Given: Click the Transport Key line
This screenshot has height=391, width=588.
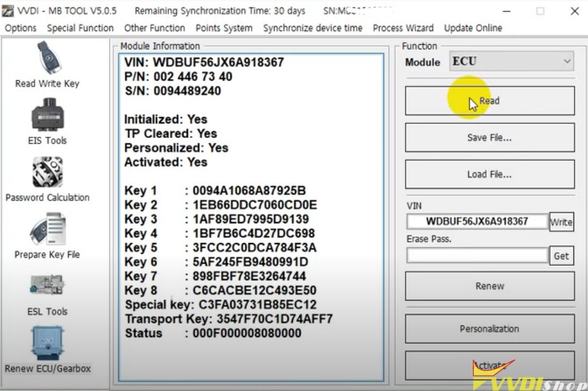Looking at the screenshot, I should point(228,319).
